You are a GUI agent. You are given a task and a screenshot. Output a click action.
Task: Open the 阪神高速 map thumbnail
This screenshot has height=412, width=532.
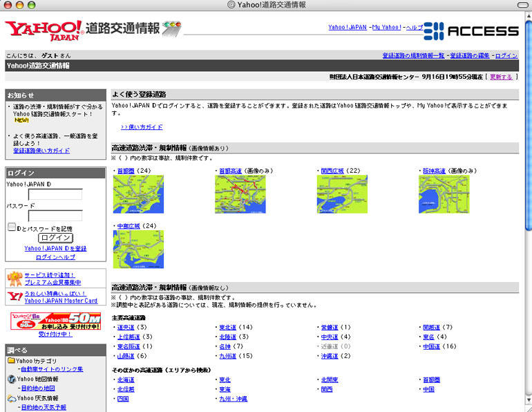tap(444, 194)
